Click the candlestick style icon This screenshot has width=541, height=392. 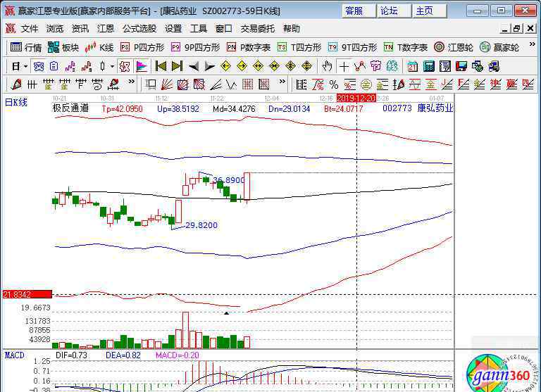[102, 66]
